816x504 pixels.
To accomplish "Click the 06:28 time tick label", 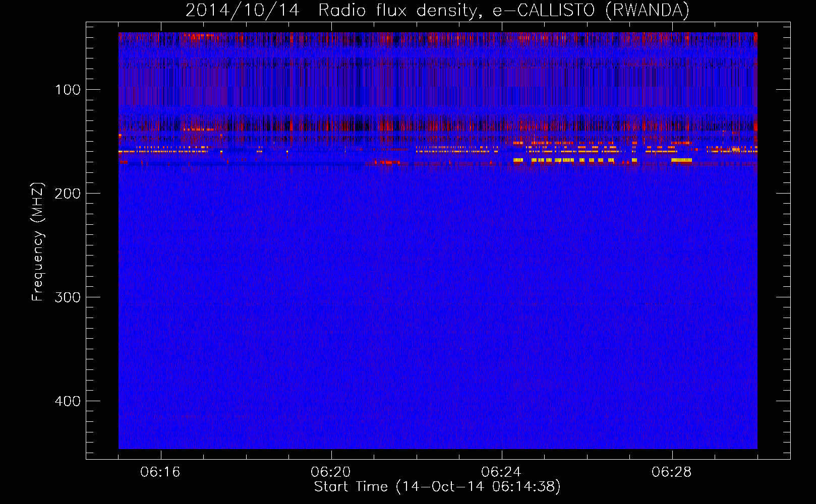I will tap(671, 472).
